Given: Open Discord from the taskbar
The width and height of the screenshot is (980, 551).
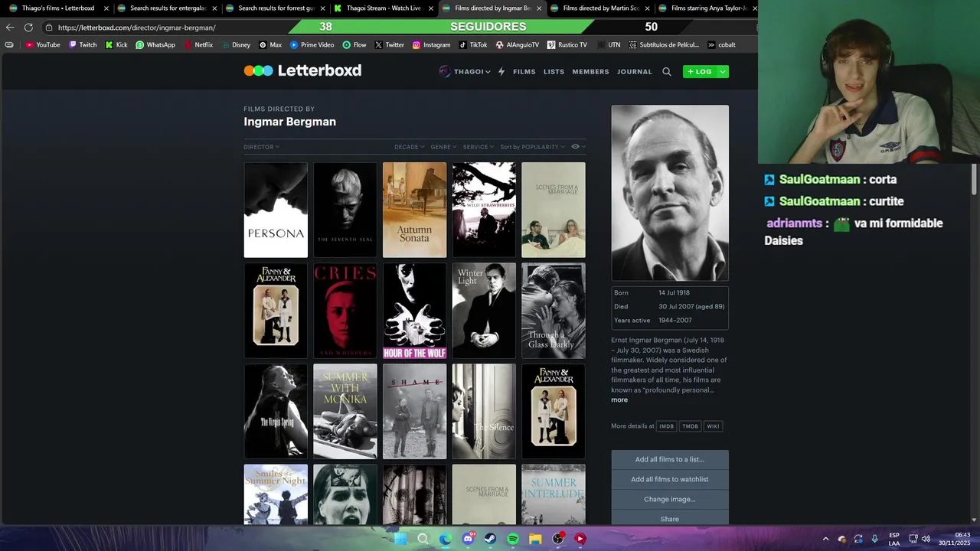Looking at the screenshot, I should tap(468, 539).
